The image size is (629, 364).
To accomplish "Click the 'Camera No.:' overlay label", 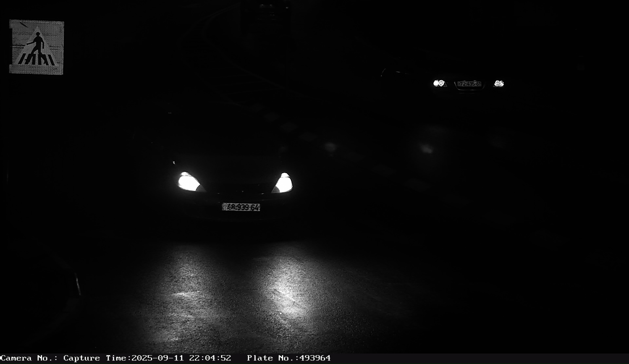I will [29, 358].
